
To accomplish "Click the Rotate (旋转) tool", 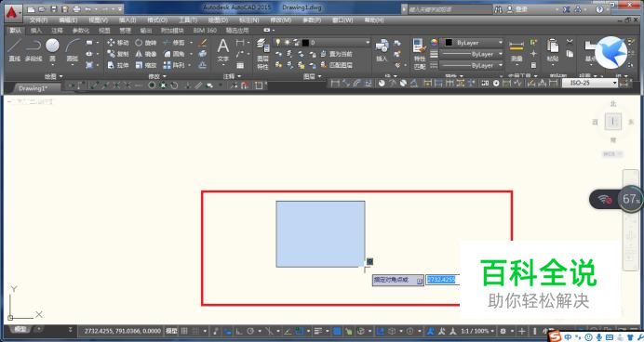I will 146,43.
